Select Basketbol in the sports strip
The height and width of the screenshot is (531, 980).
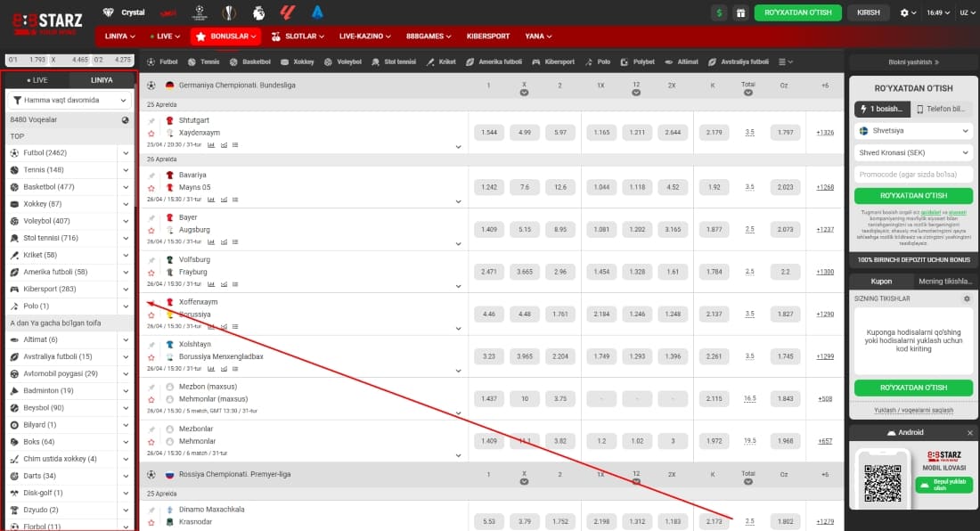pos(250,61)
